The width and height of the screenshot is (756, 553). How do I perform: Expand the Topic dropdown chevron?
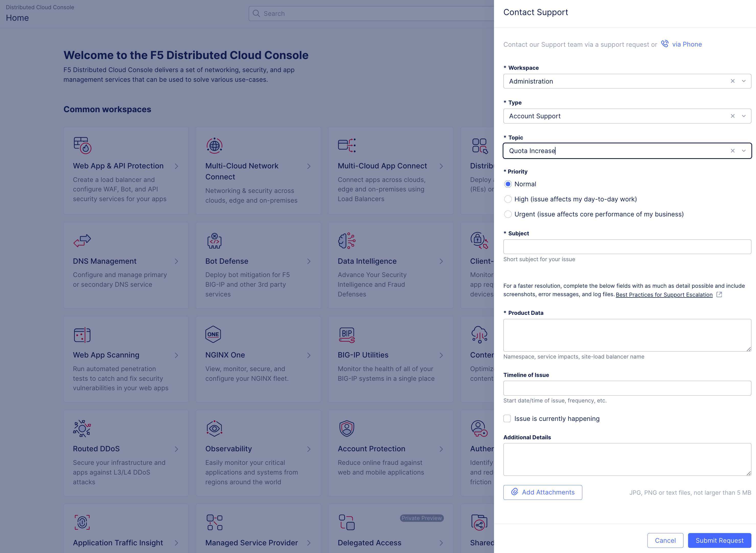[744, 151]
